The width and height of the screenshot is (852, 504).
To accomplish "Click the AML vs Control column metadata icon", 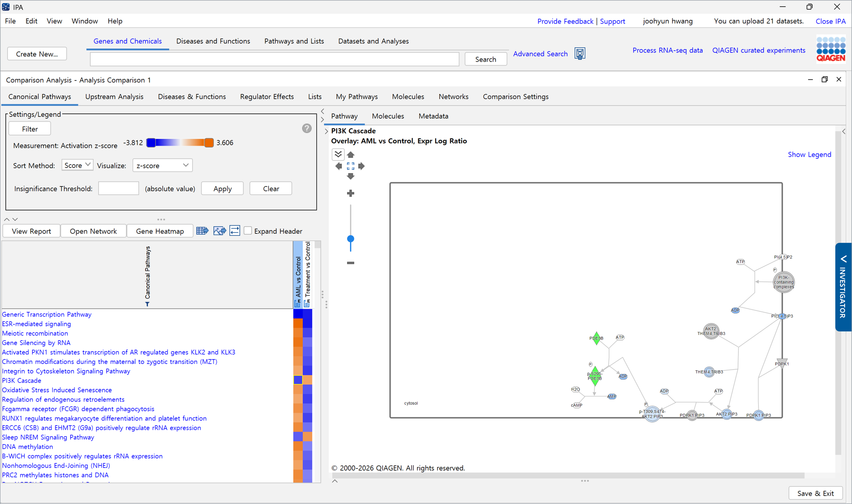I will point(298,303).
